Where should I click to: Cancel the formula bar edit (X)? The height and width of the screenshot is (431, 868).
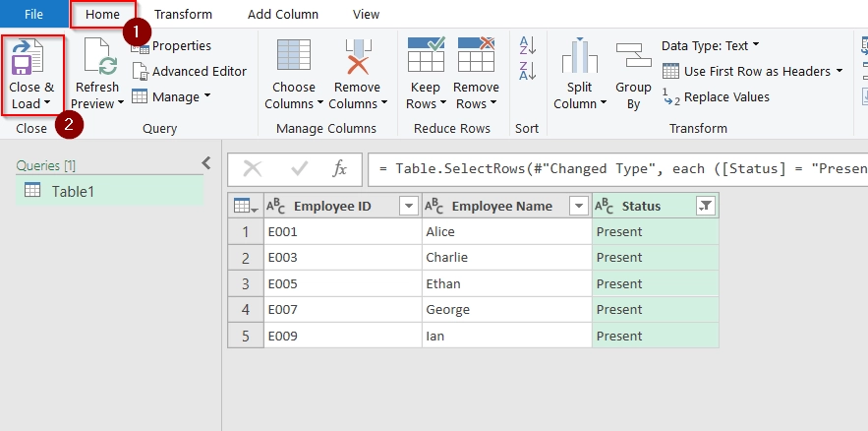tap(253, 169)
